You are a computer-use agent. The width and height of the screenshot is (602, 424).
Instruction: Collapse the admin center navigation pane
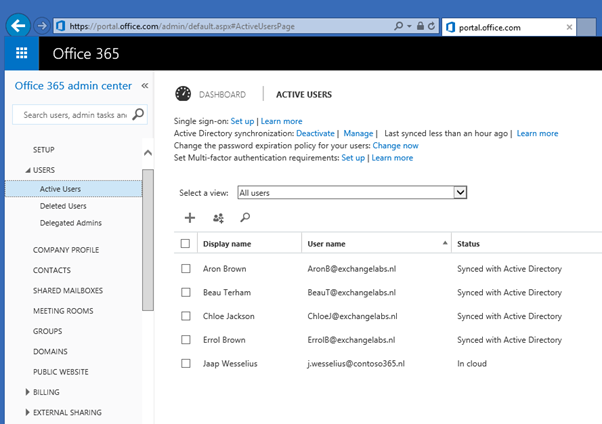pyautogui.click(x=145, y=86)
